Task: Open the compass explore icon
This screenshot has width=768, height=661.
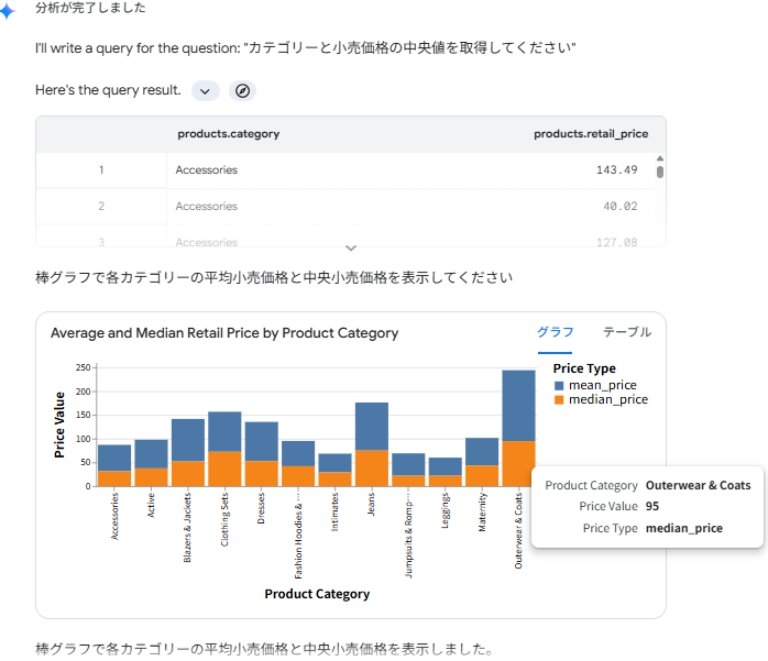Action: pyautogui.click(x=241, y=91)
